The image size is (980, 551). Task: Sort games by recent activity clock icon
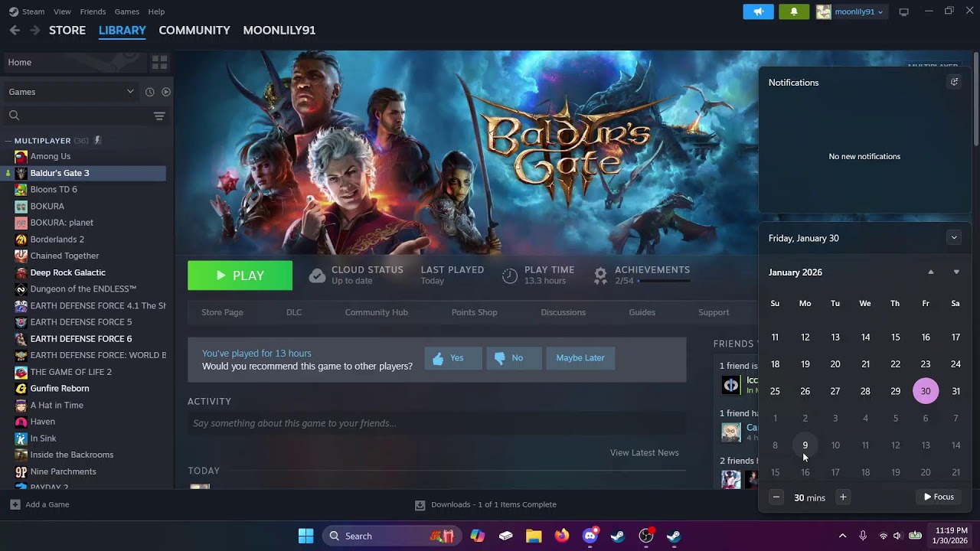click(x=149, y=92)
